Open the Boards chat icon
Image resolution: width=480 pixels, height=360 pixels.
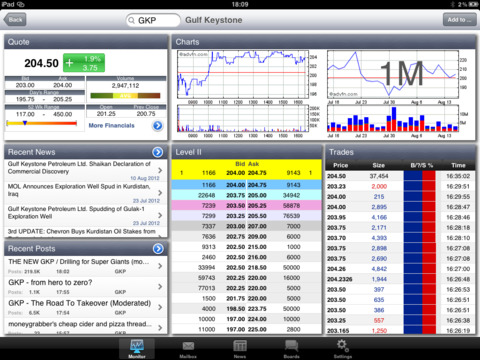[291, 346]
